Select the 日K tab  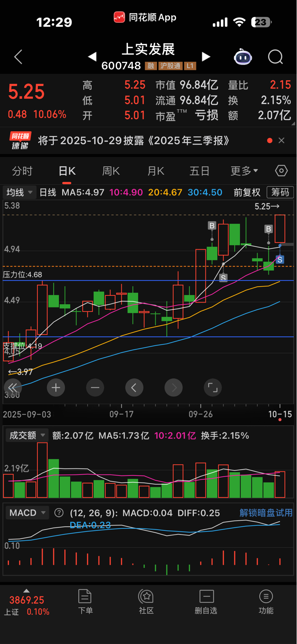pyautogui.click(x=67, y=171)
